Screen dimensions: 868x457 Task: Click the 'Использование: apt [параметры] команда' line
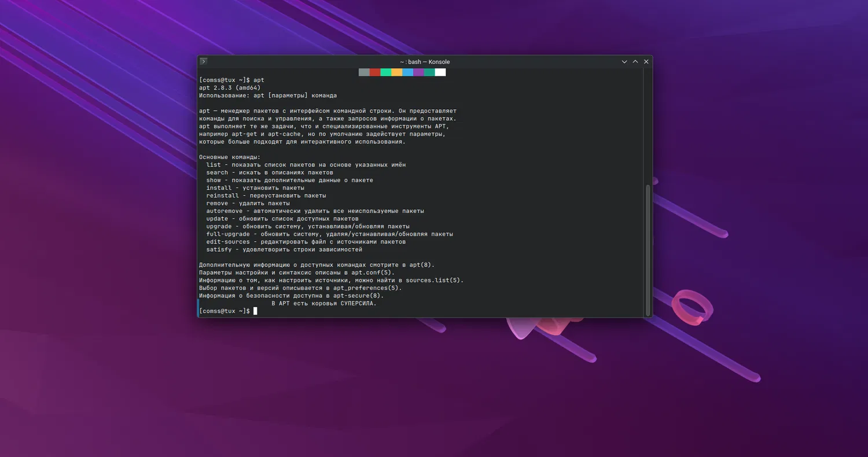pyautogui.click(x=268, y=95)
